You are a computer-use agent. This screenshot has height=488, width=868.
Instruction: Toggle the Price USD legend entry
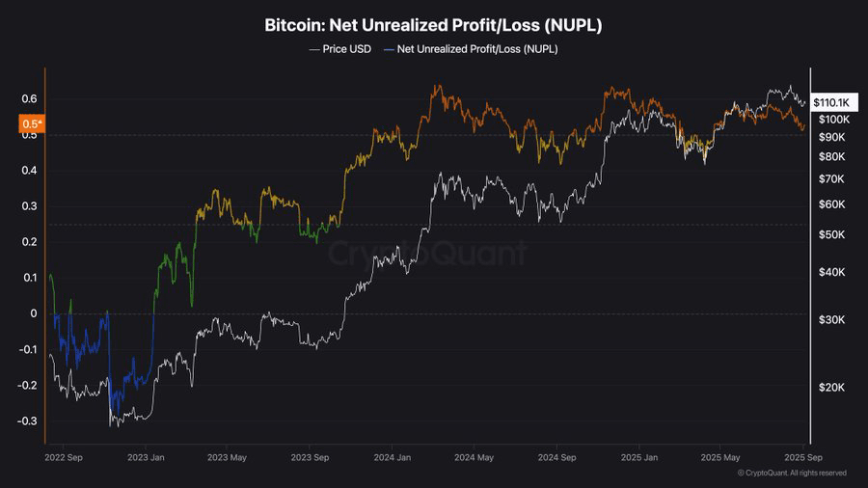[339, 49]
